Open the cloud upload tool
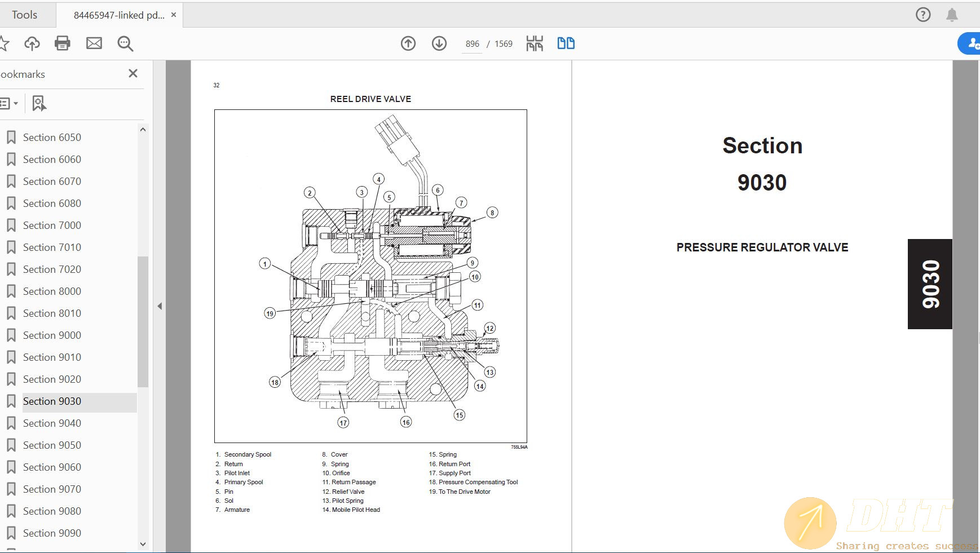Screen dimensions: 980x553 pos(32,43)
